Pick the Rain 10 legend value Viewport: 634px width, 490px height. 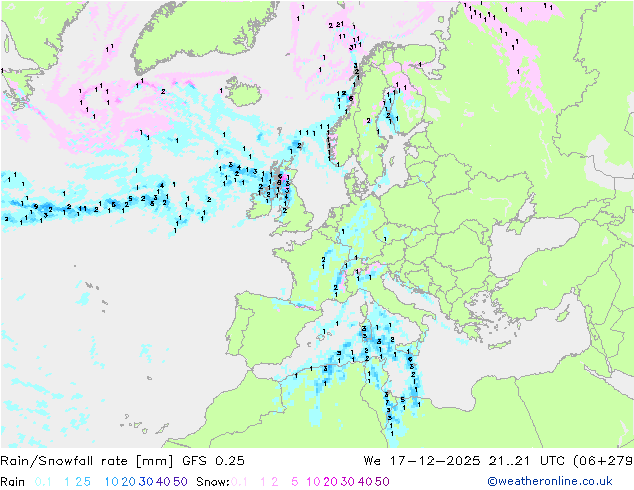(x=112, y=482)
